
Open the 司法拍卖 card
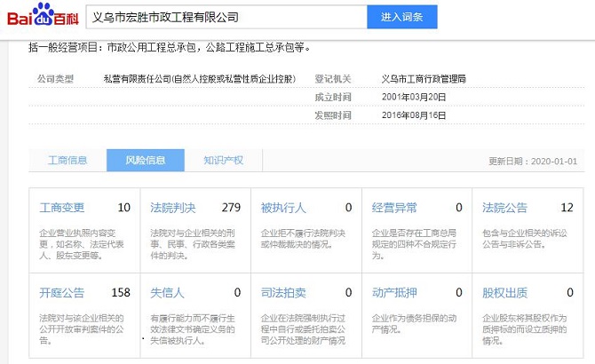pyautogui.click(x=283, y=292)
